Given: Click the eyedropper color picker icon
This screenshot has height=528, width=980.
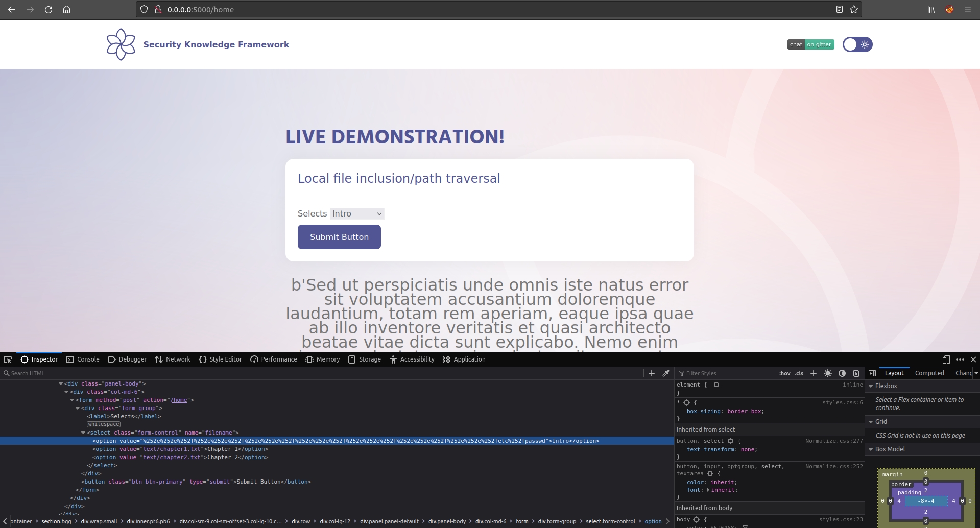Looking at the screenshot, I should pyautogui.click(x=666, y=373).
